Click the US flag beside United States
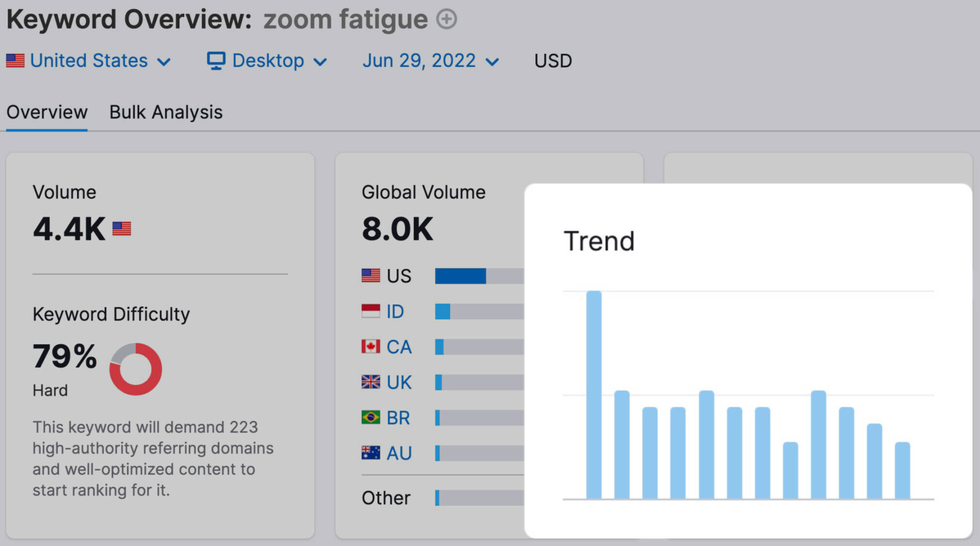This screenshot has width=980, height=546. point(15,61)
